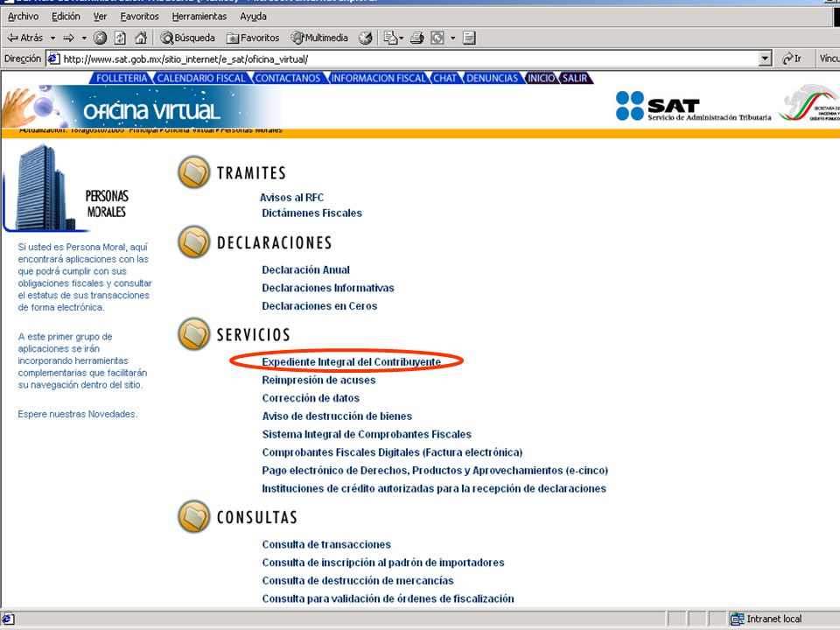Click the Atrás back arrow button
840x630 pixels.
click(25, 38)
